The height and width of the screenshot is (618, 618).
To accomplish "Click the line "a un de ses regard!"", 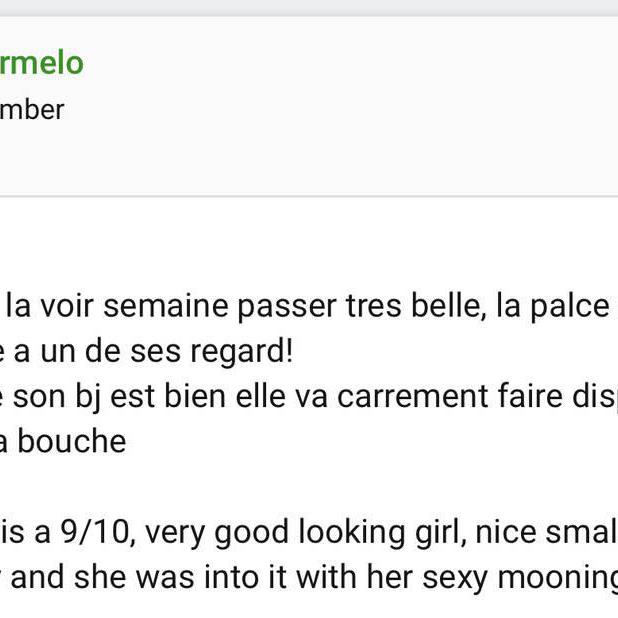I will pos(150,352).
